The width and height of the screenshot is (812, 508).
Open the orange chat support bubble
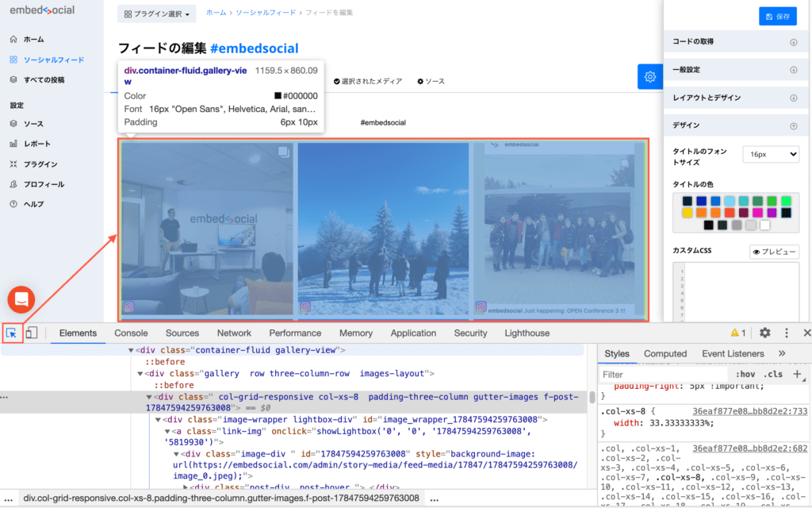(x=21, y=299)
